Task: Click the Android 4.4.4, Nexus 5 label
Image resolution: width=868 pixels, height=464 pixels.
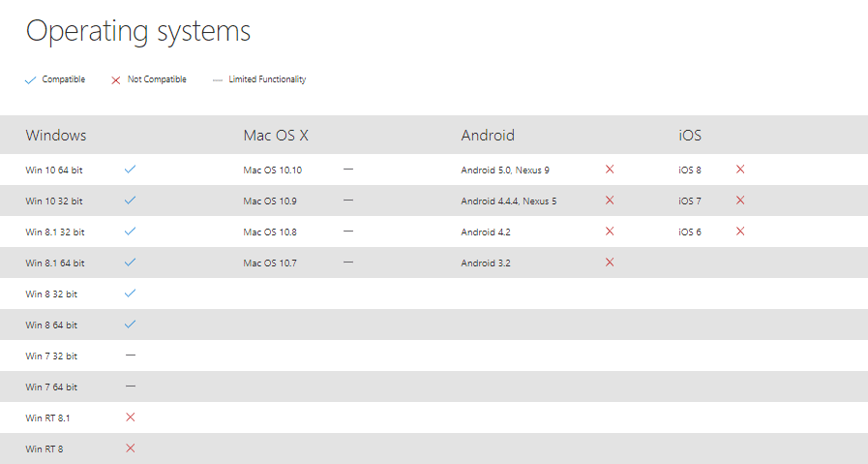Action: (509, 201)
